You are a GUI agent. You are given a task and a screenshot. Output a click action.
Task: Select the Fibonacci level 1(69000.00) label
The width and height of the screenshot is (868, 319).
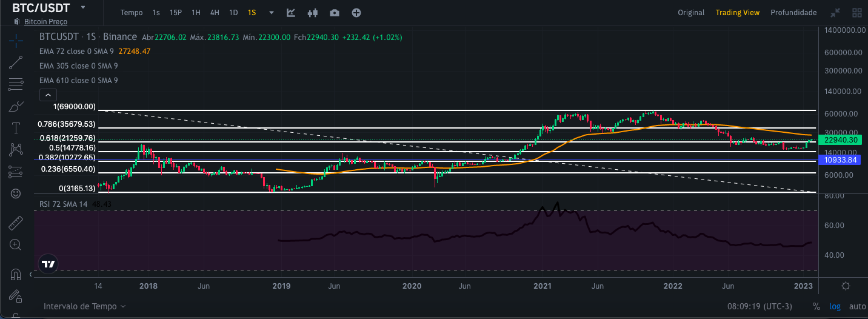pos(75,107)
